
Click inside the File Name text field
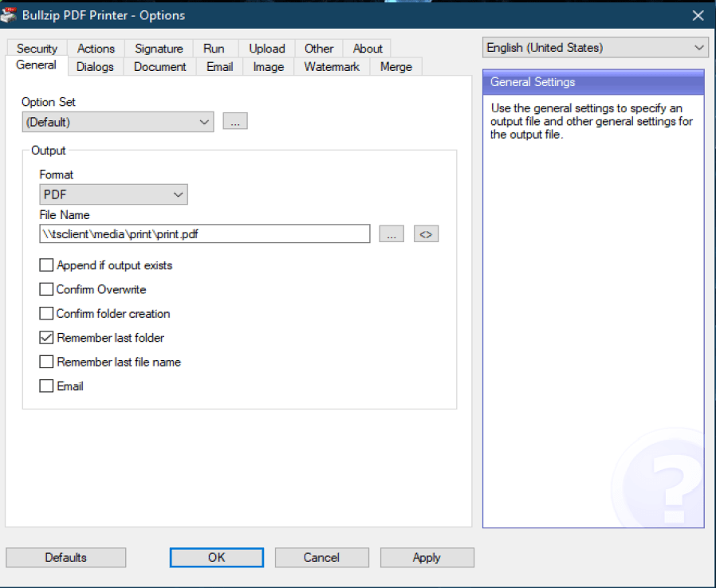(204, 234)
